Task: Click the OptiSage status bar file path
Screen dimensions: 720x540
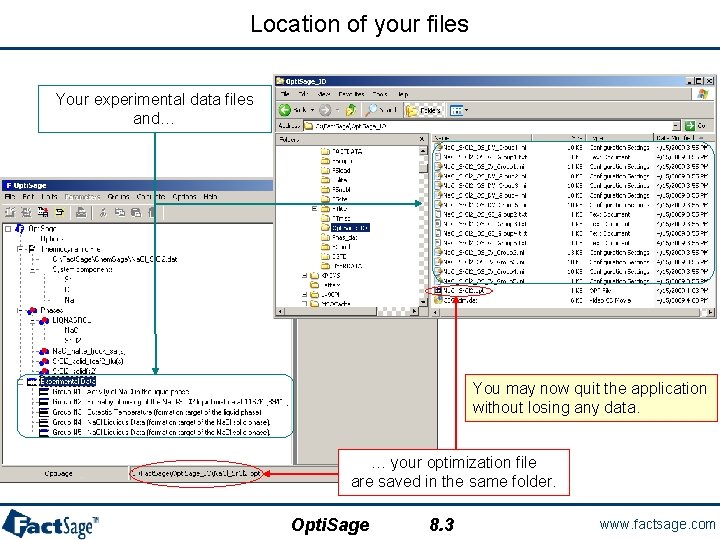Action: (197, 473)
